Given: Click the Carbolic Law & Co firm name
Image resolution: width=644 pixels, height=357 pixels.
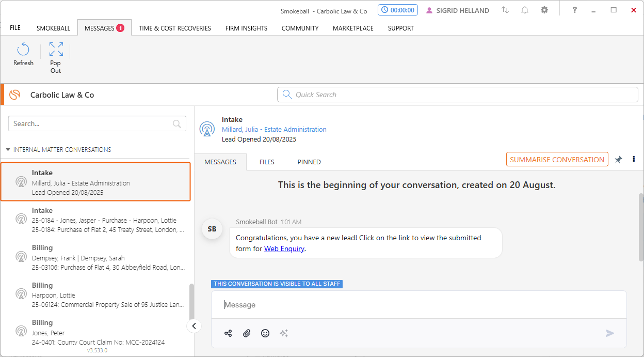Looking at the screenshot, I should click(62, 95).
